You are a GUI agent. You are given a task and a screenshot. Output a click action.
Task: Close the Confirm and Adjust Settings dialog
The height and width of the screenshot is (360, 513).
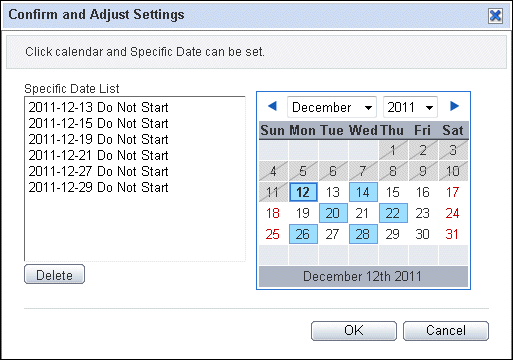click(495, 15)
